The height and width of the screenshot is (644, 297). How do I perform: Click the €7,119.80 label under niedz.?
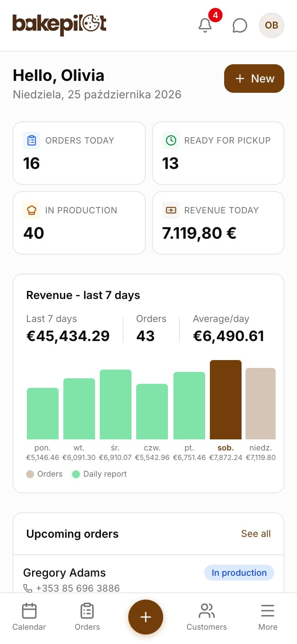(261, 457)
